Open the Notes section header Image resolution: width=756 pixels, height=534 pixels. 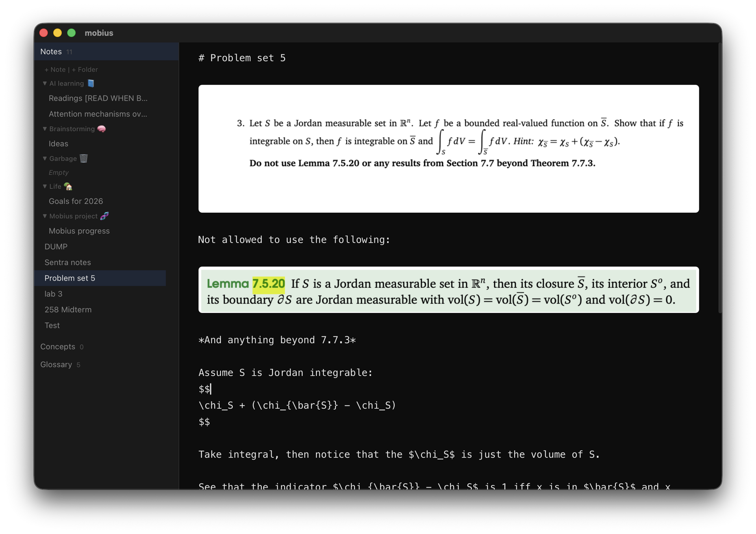click(x=50, y=51)
